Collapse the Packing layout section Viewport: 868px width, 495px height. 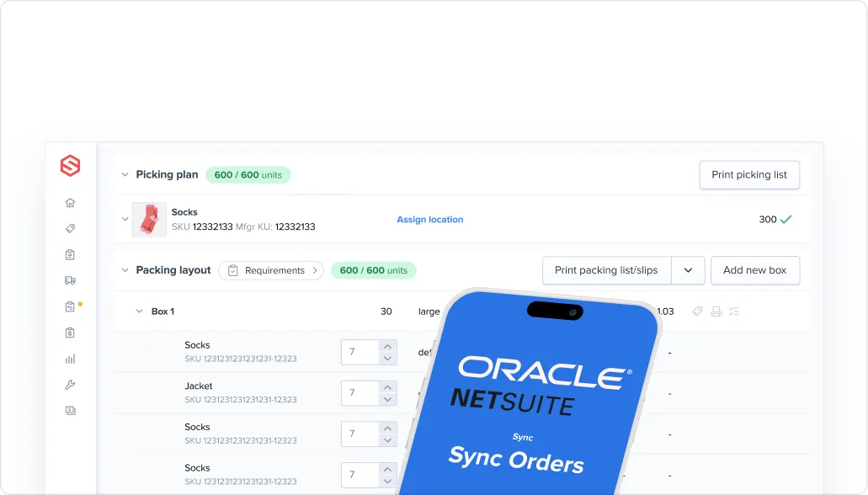coord(123,270)
